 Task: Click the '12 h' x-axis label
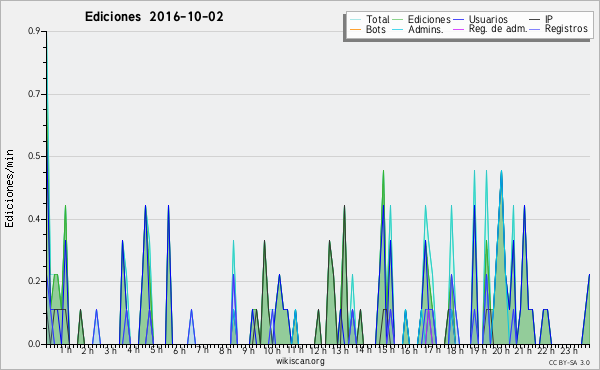tap(318, 351)
